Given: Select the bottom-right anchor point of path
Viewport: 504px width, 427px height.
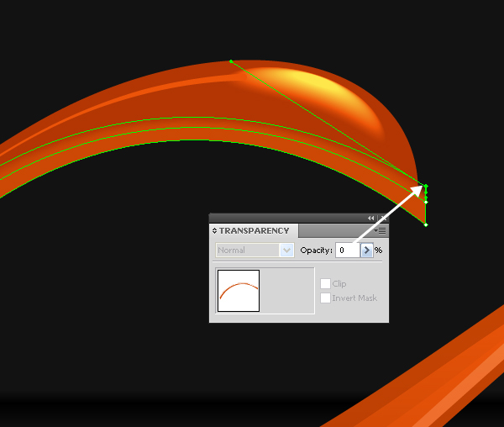Looking at the screenshot, I should pos(426,224).
